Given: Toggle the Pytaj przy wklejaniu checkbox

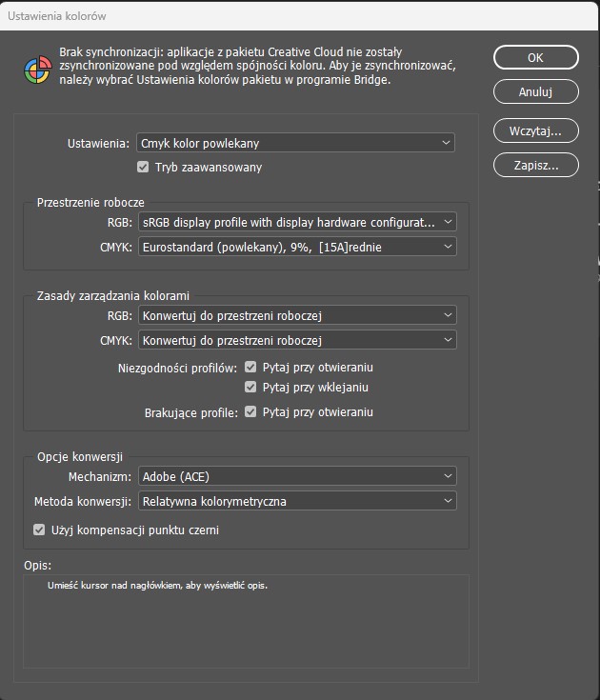Looking at the screenshot, I should click(x=250, y=387).
